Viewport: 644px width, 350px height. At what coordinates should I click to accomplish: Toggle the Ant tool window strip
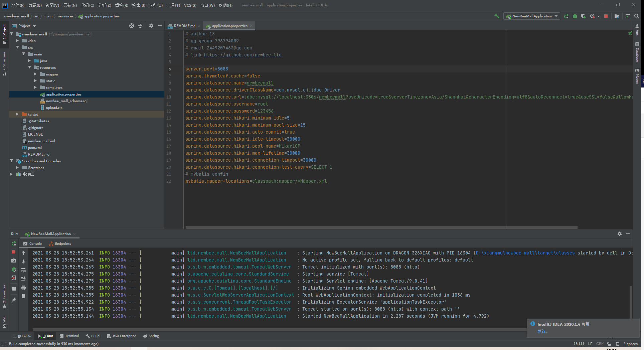coord(637,30)
